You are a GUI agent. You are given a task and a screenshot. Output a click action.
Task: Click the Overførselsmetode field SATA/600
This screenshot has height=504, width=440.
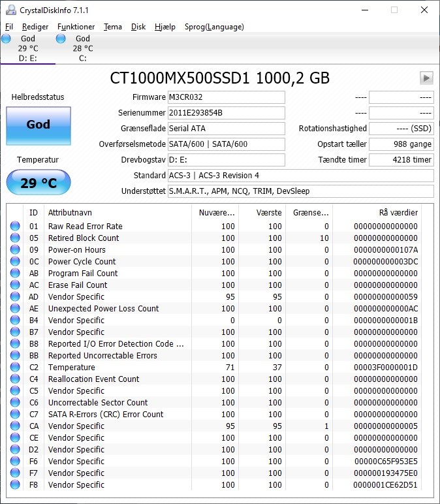pyautogui.click(x=227, y=144)
